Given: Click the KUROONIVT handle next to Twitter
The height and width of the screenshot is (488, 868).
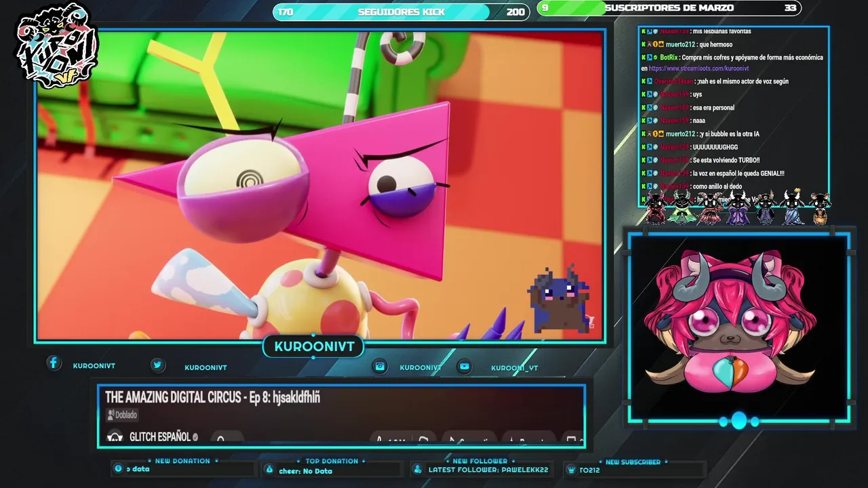Looking at the screenshot, I should [205, 367].
